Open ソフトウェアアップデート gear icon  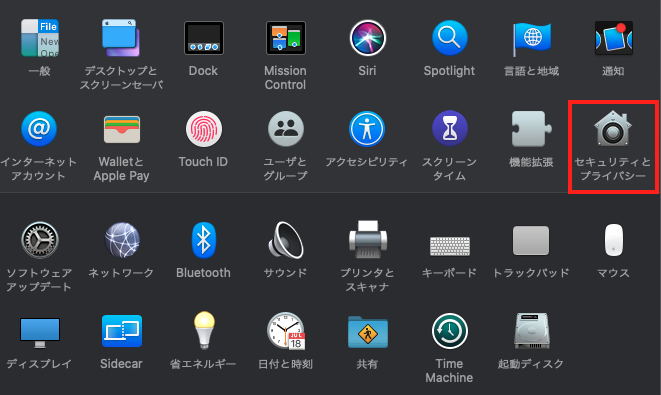click(40, 240)
